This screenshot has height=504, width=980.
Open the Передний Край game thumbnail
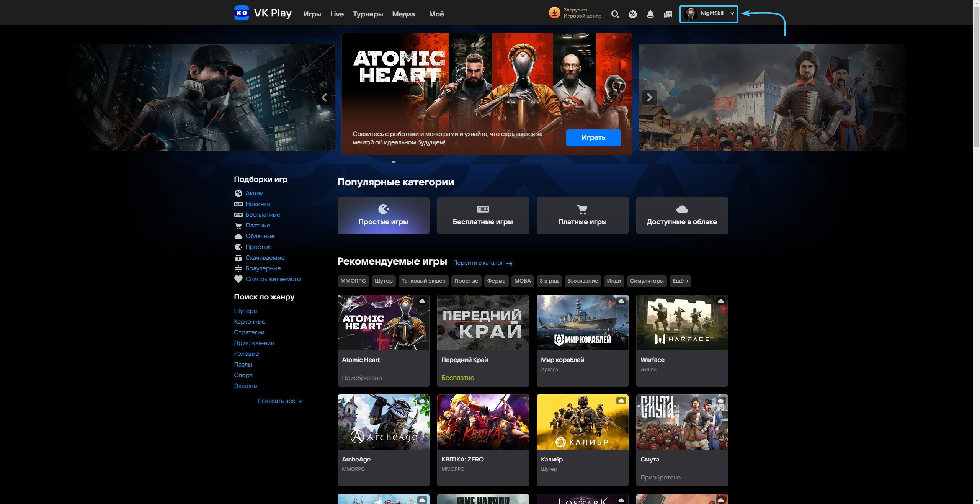click(x=483, y=322)
